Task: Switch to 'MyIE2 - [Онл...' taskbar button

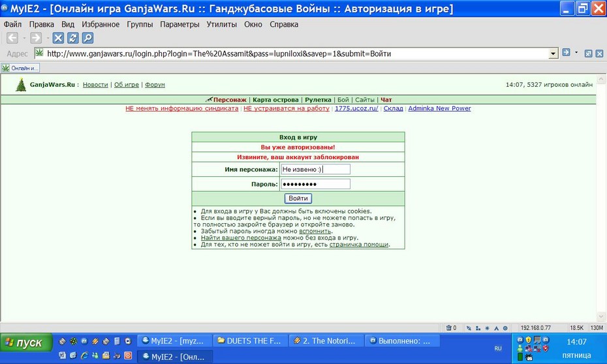Action: [x=175, y=357]
